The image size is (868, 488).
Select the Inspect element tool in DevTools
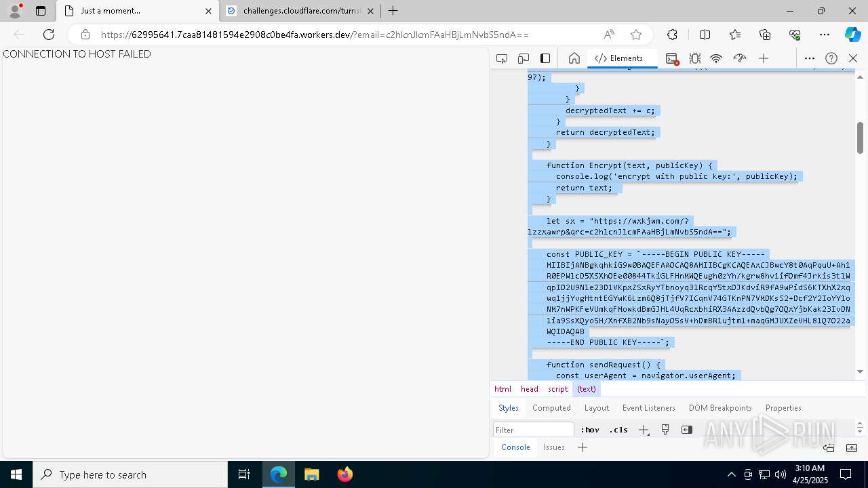[x=502, y=58]
